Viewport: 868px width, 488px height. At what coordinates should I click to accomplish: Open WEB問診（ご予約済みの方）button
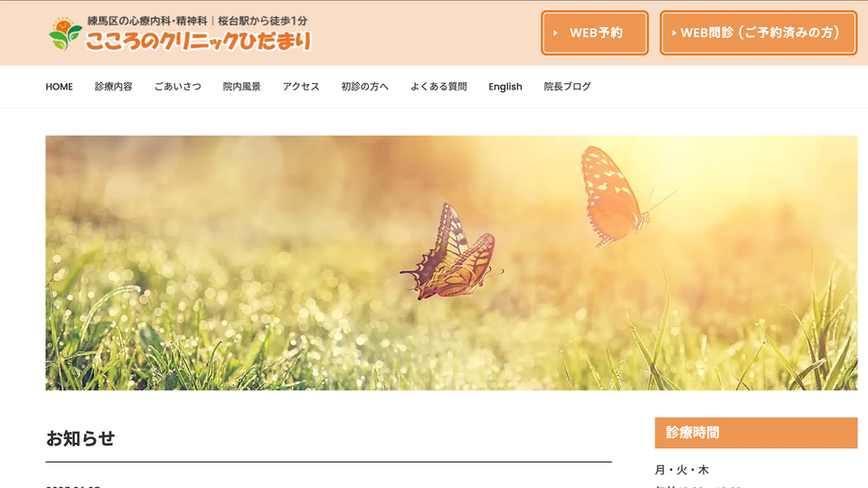[x=759, y=33]
